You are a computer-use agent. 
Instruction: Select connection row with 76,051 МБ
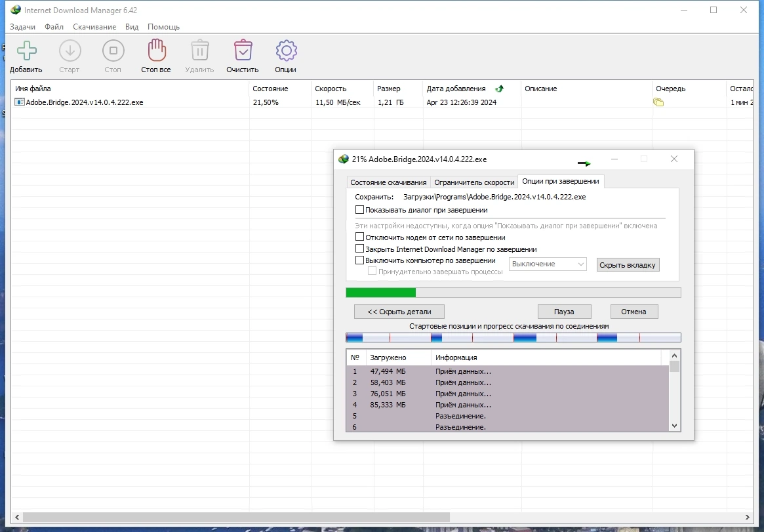(508, 394)
